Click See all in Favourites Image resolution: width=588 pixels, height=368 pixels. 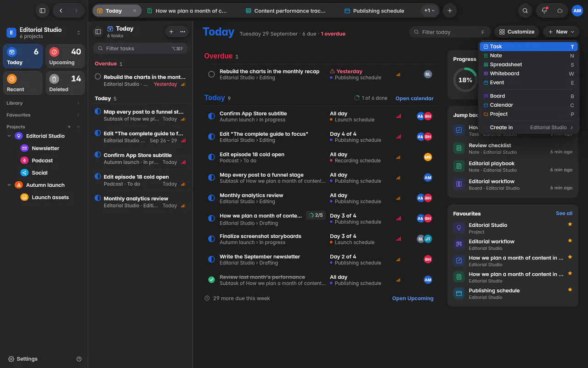(x=564, y=213)
